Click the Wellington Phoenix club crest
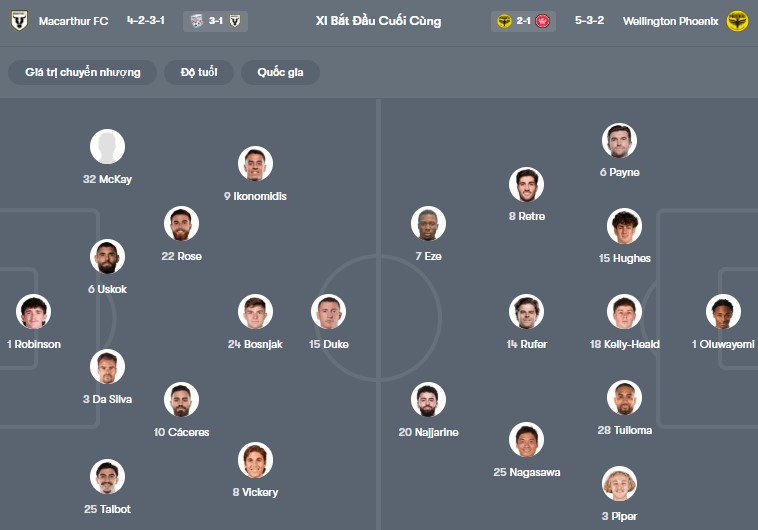Viewport: 758px width, 530px height. pyautogui.click(x=738, y=20)
